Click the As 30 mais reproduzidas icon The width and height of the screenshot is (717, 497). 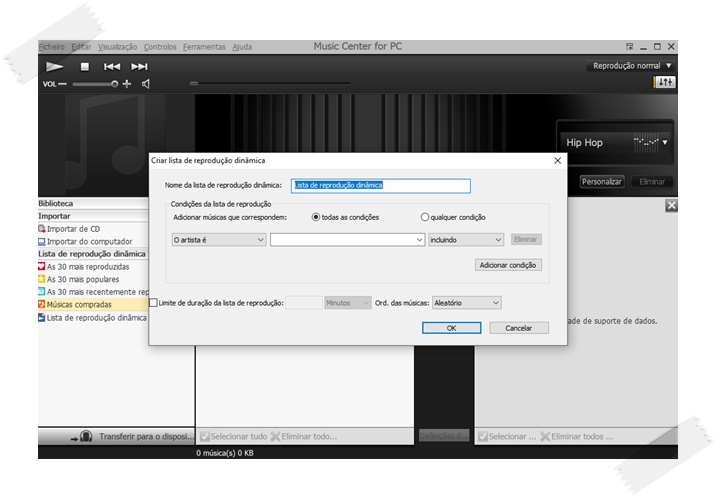click(42, 267)
